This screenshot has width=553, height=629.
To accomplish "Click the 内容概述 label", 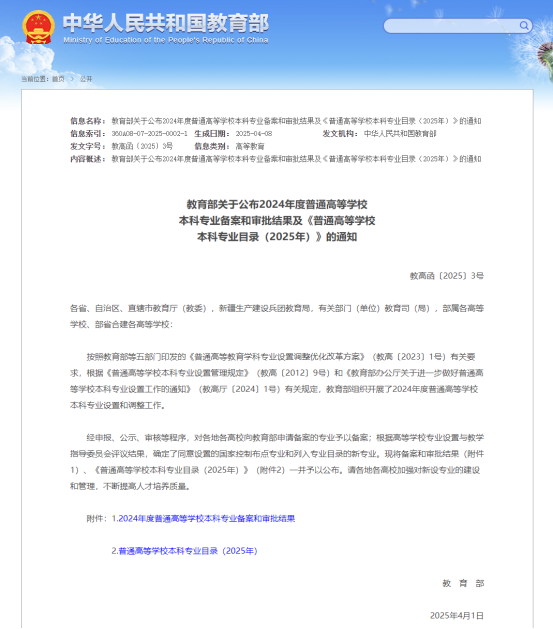I will (x=88, y=159).
